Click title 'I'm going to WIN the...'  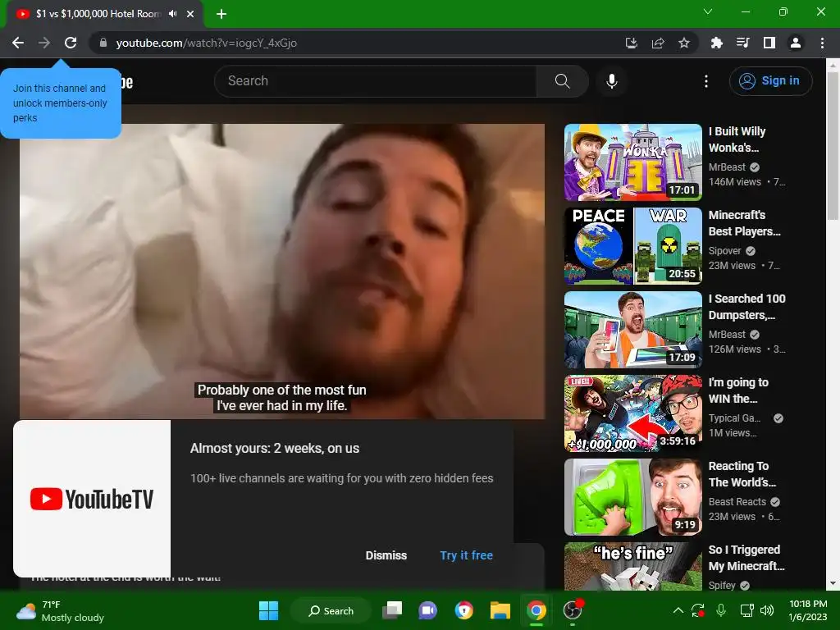tap(738, 390)
